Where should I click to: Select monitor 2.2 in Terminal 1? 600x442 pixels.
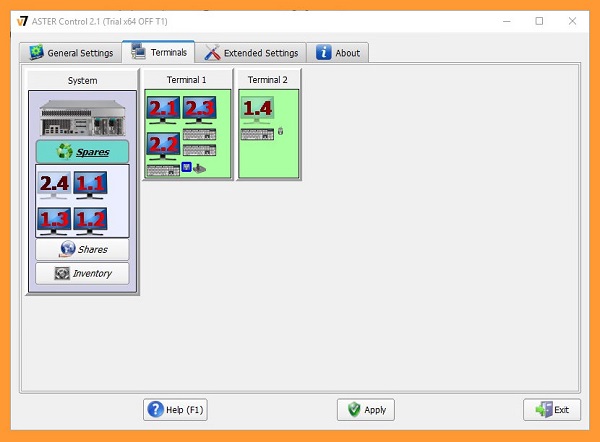pos(163,146)
